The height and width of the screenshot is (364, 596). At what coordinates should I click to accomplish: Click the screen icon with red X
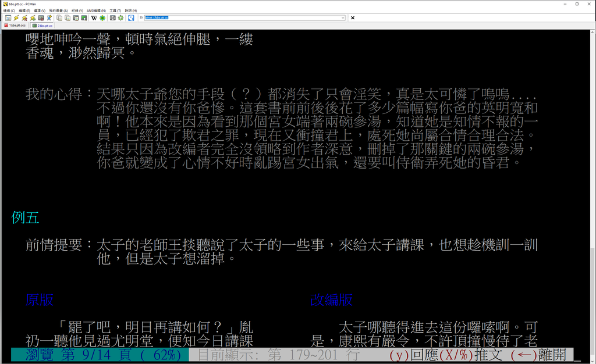point(41,18)
